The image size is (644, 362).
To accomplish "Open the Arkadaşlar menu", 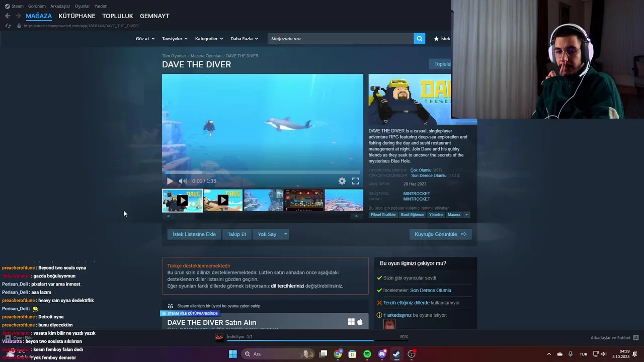I will 60,6.
